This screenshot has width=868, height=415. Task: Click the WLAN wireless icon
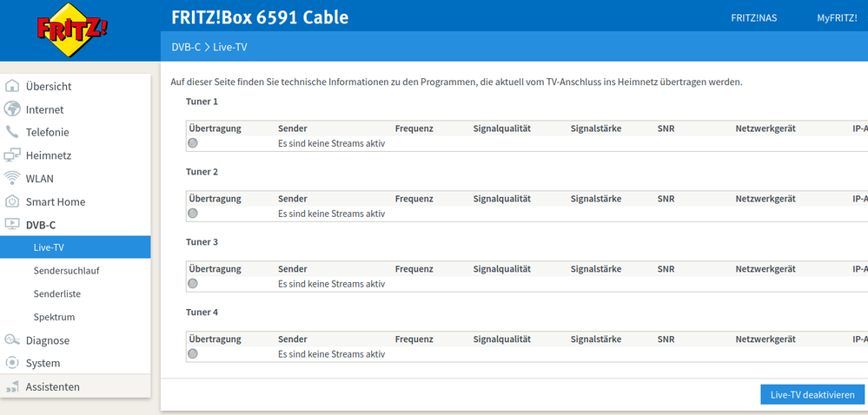(x=12, y=179)
